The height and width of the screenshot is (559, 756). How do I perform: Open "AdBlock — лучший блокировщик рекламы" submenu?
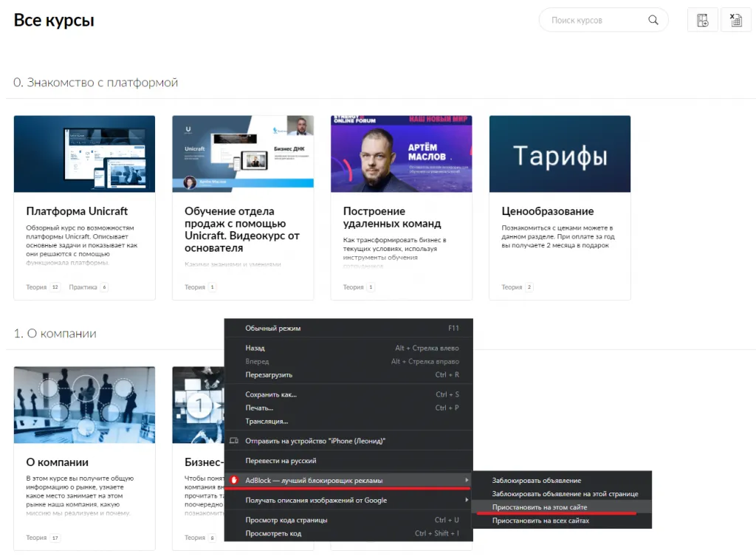coord(348,480)
